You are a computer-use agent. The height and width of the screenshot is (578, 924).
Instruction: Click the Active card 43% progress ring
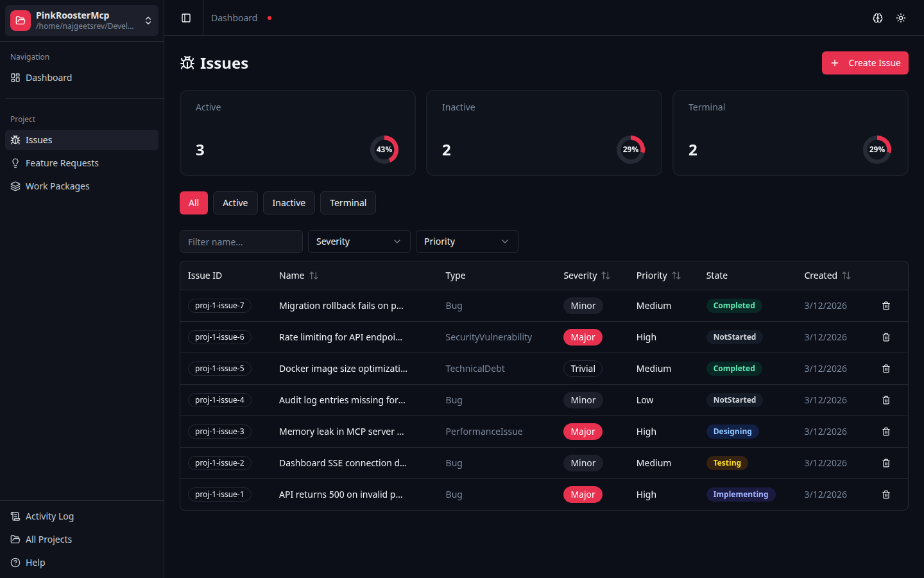pos(384,150)
